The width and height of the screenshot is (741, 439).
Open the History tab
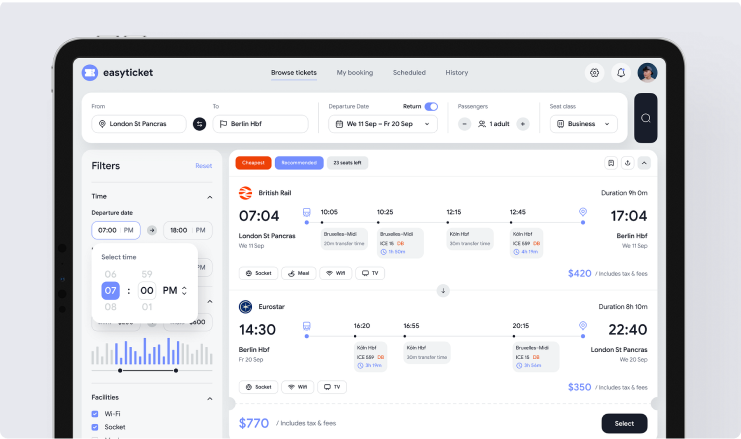coord(456,73)
